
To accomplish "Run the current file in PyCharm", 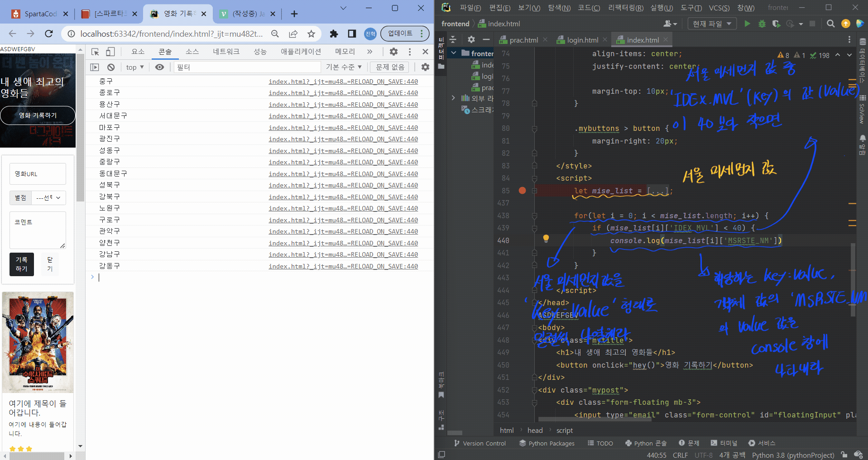I will coord(747,24).
